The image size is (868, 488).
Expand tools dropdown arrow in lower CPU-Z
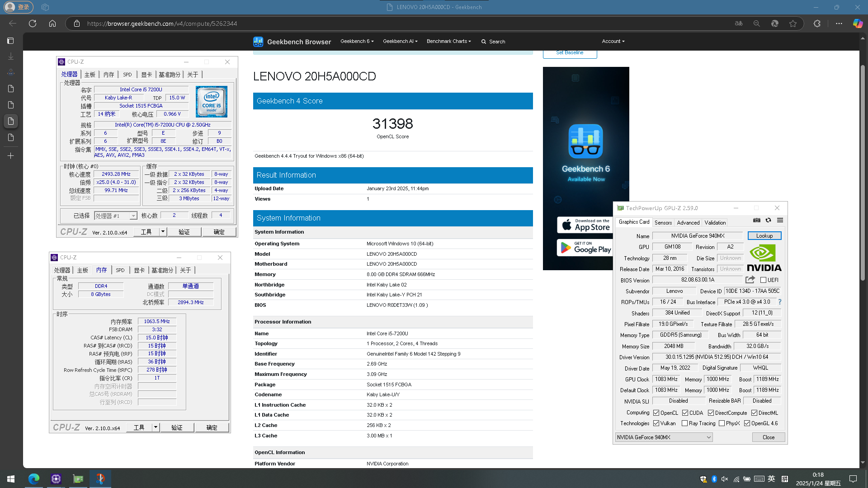156,427
